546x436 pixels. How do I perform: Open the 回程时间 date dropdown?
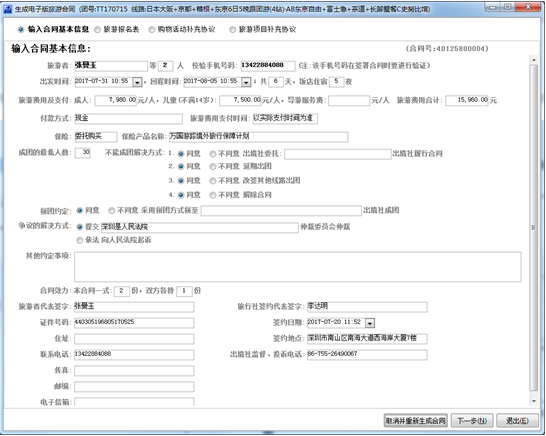246,82
